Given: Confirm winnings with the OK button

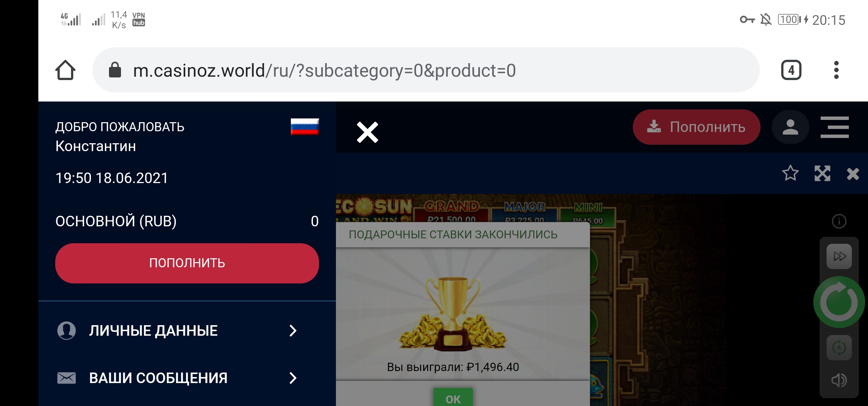Looking at the screenshot, I should pyautogui.click(x=453, y=397).
